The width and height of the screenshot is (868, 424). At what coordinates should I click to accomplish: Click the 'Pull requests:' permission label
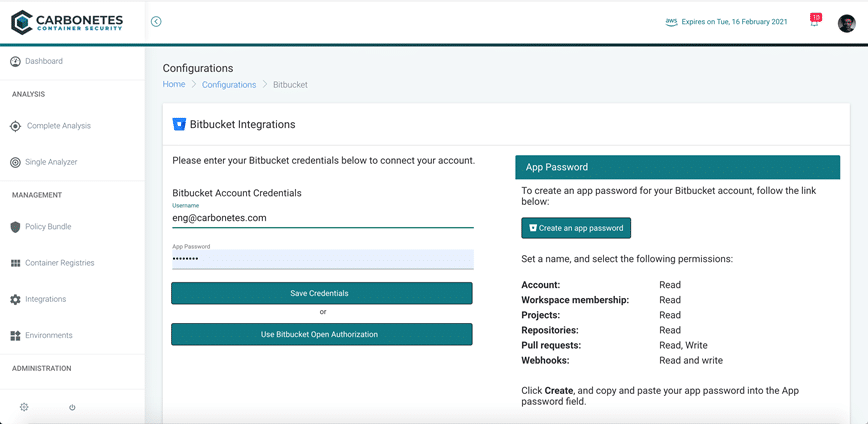pos(551,345)
